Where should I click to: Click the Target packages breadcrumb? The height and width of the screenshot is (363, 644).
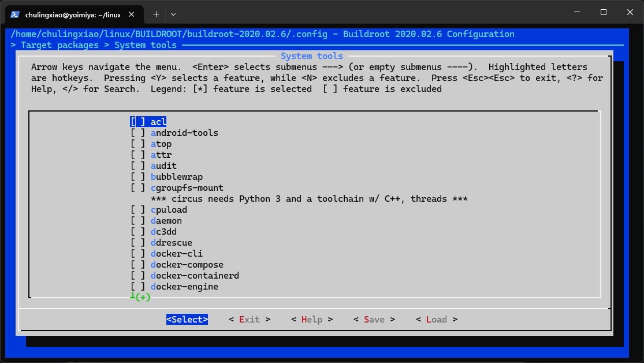[59, 45]
